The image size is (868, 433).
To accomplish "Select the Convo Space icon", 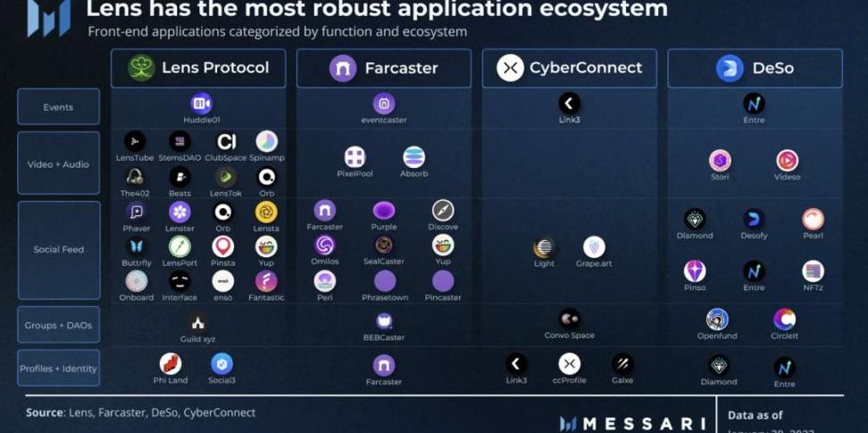I will point(570,319).
